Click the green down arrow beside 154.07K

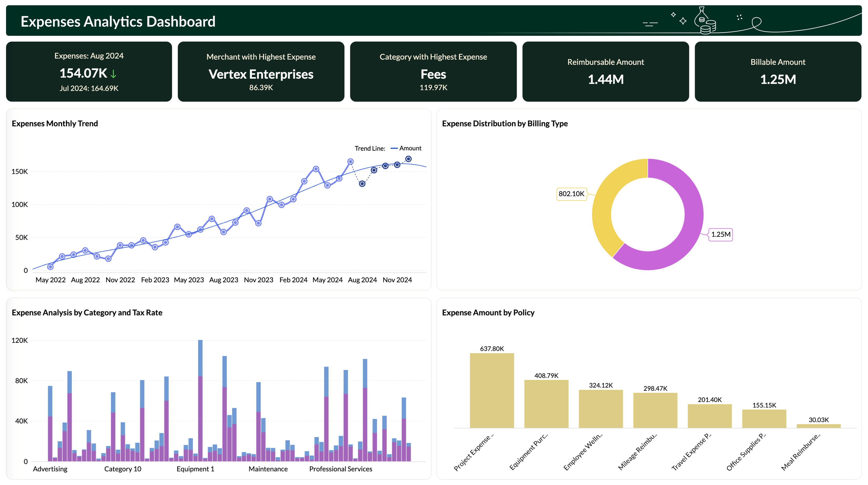[114, 74]
